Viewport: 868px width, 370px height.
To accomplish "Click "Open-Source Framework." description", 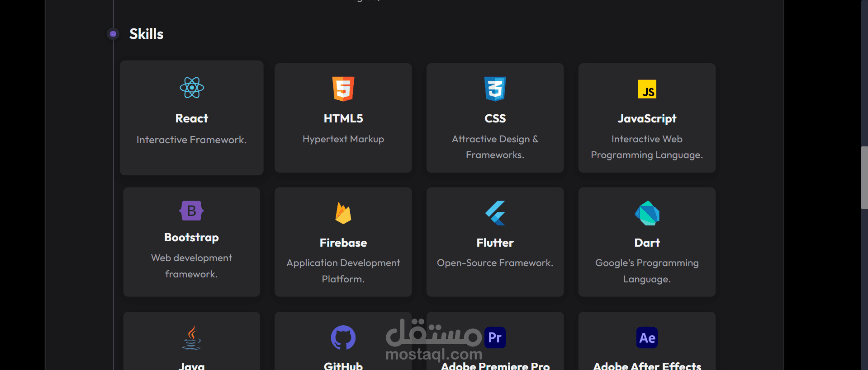I will tap(495, 263).
